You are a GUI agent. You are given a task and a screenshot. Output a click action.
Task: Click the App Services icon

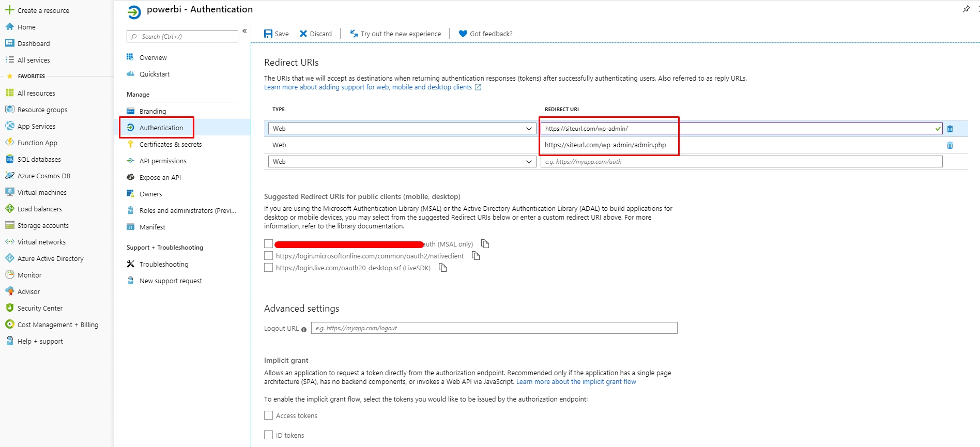click(9, 126)
